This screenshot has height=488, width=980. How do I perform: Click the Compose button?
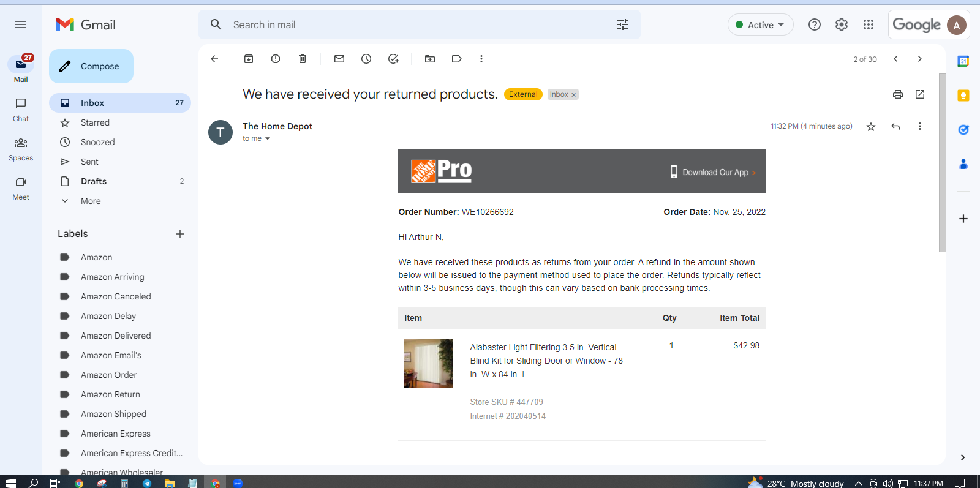[91, 66]
